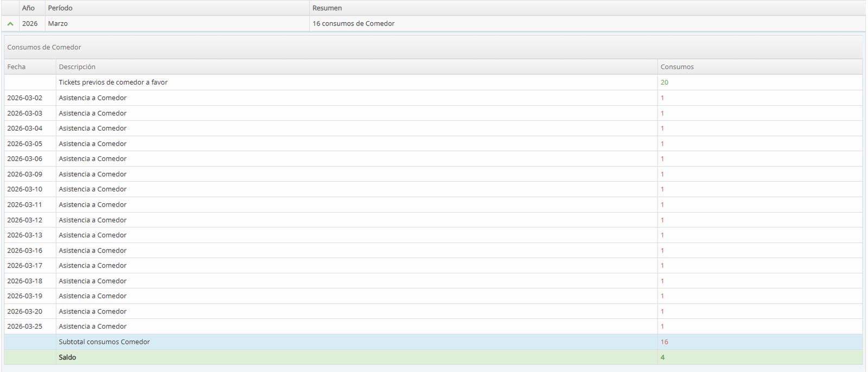Click the red subtotal value 16
The height and width of the screenshot is (372, 868).
click(664, 342)
